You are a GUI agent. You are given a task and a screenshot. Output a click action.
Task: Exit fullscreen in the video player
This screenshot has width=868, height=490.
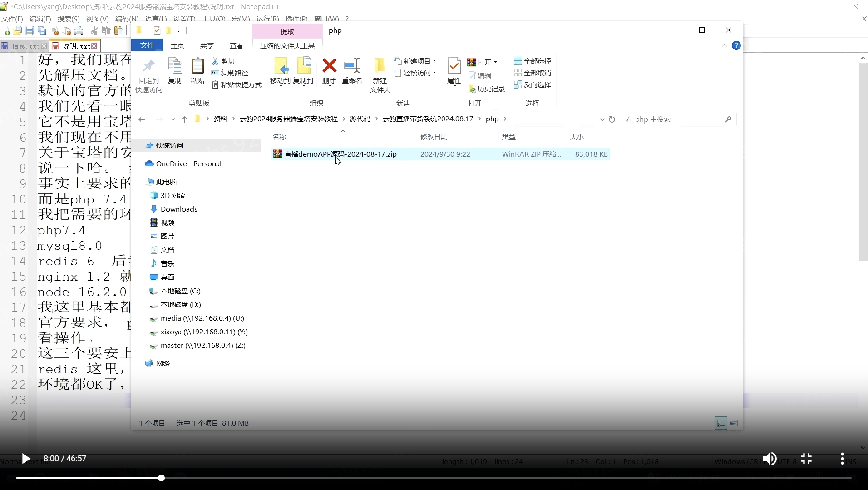coord(806,459)
